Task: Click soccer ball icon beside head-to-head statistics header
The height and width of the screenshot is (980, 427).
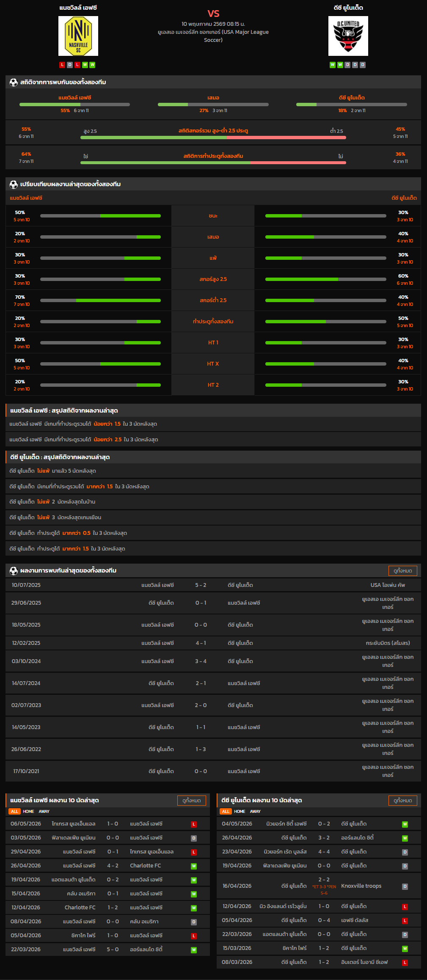Action: point(14,83)
